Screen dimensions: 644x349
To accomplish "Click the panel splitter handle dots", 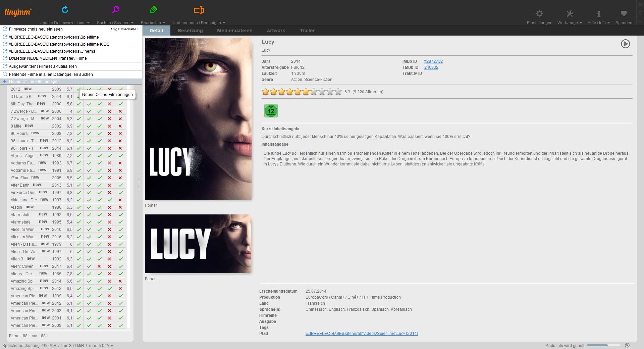I will tap(138, 183).
